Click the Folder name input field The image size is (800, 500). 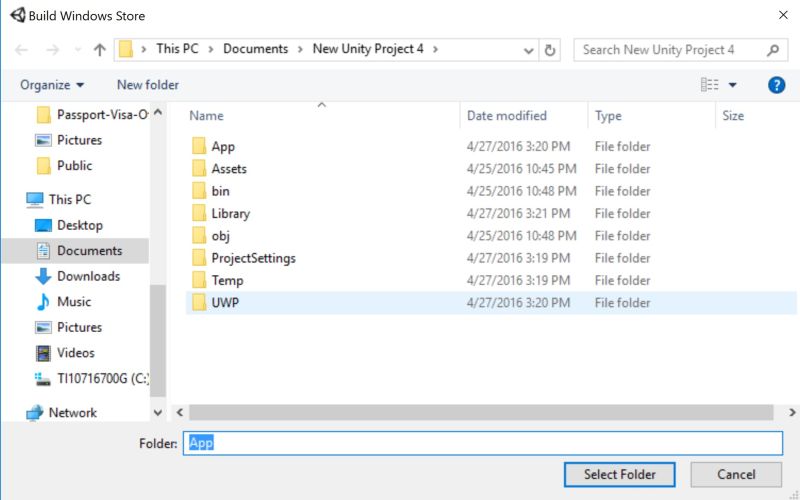(483, 443)
